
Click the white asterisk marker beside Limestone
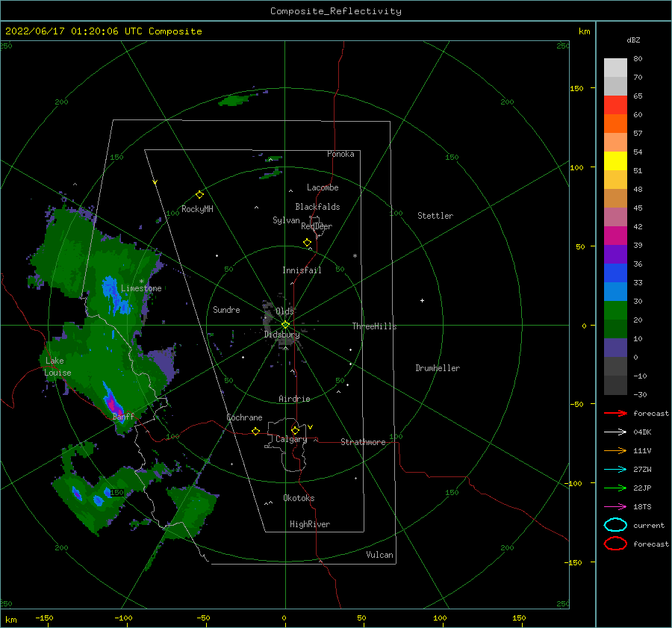tap(141, 282)
